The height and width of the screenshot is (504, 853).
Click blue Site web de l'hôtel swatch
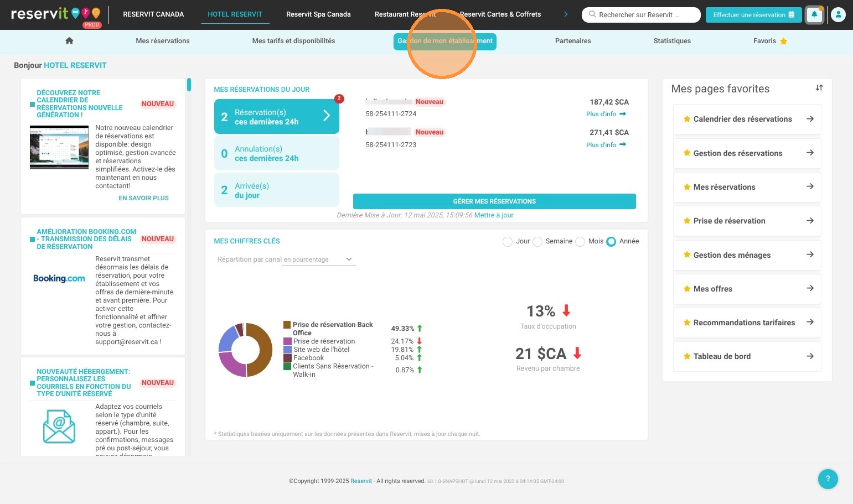tap(287, 350)
